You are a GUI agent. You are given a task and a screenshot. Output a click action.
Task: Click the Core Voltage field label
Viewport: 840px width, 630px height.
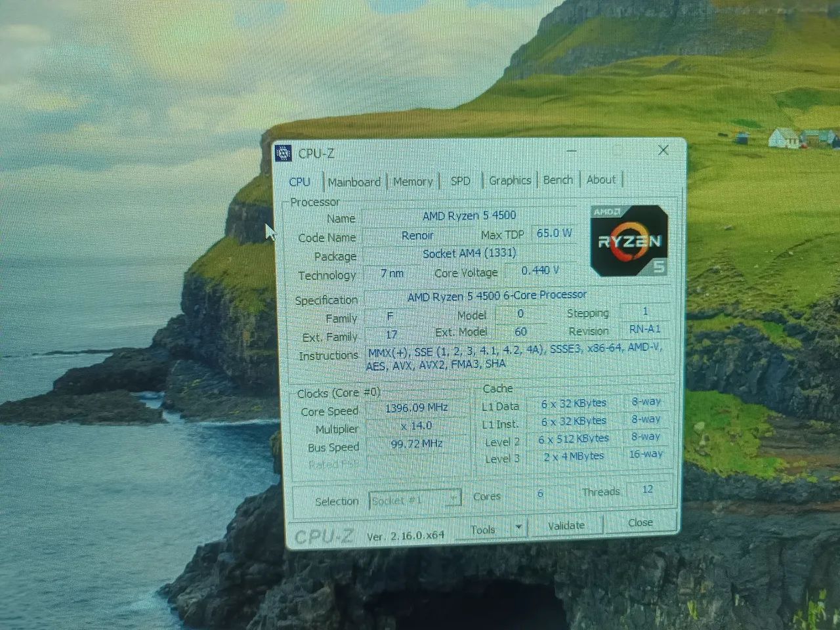(466, 272)
